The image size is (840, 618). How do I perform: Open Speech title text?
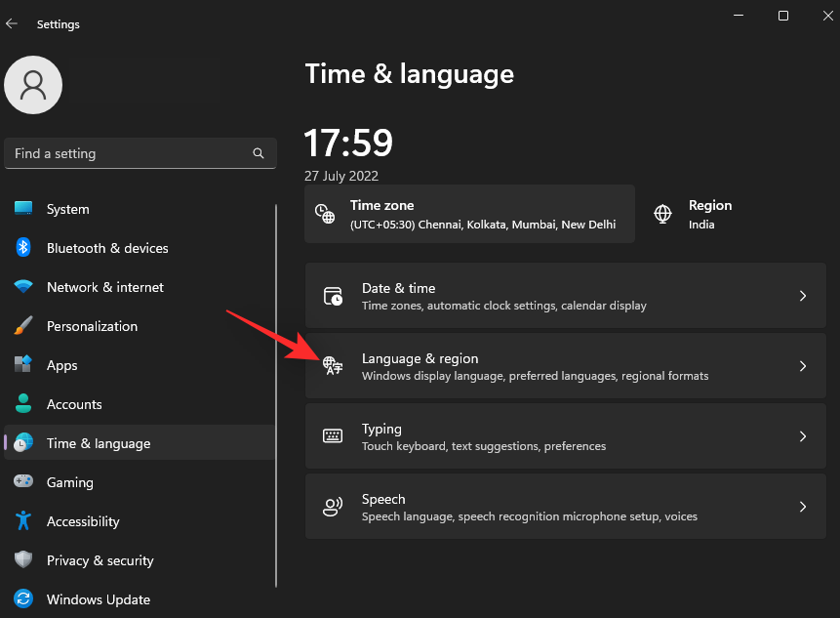pyautogui.click(x=383, y=499)
